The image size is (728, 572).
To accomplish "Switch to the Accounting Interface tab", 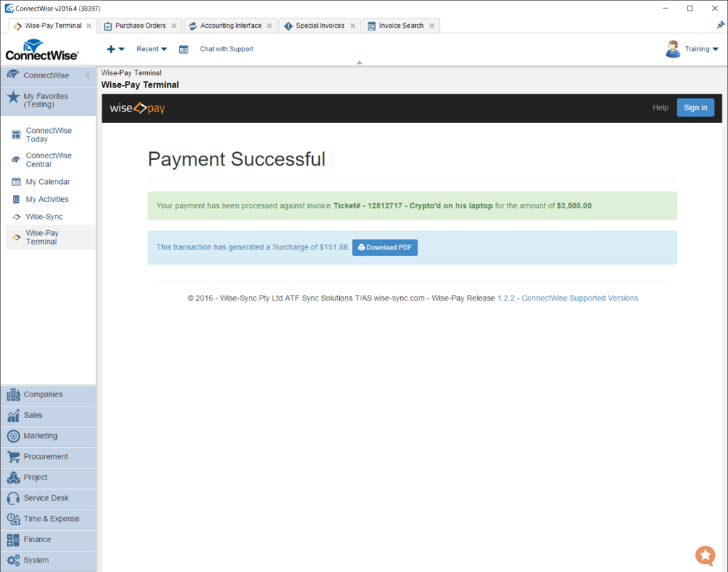I will click(231, 26).
